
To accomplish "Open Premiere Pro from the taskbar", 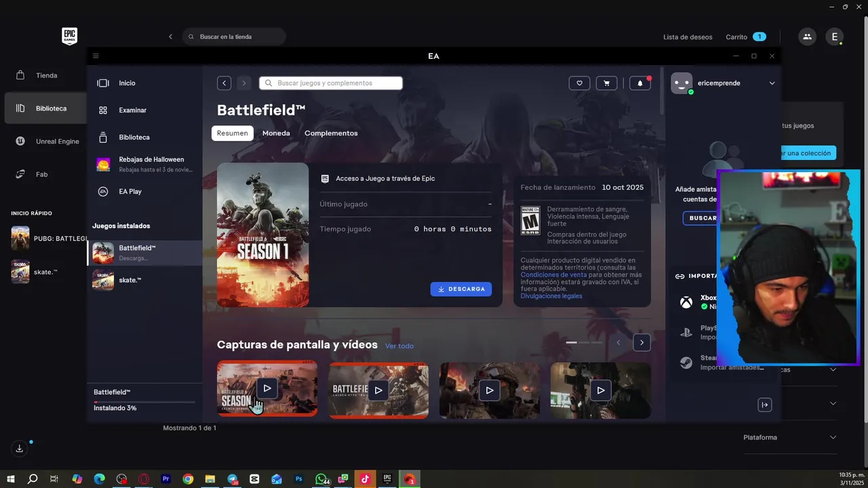I will [x=166, y=479].
